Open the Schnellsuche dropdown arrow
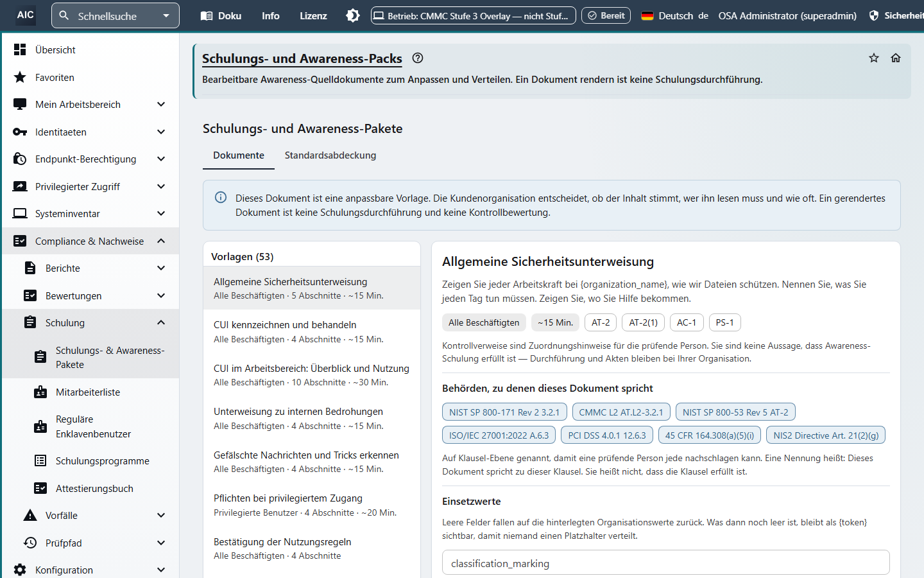This screenshot has width=924, height=578. point(166,15)
